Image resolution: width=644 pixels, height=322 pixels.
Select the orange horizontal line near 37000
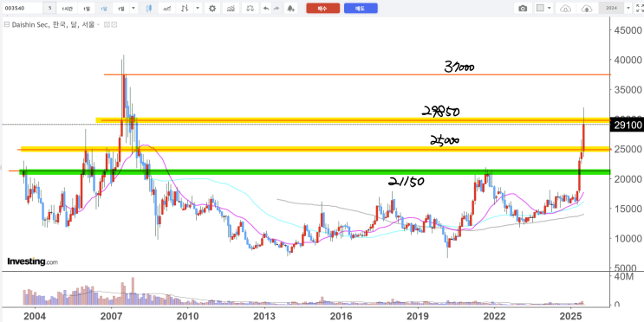357,74
